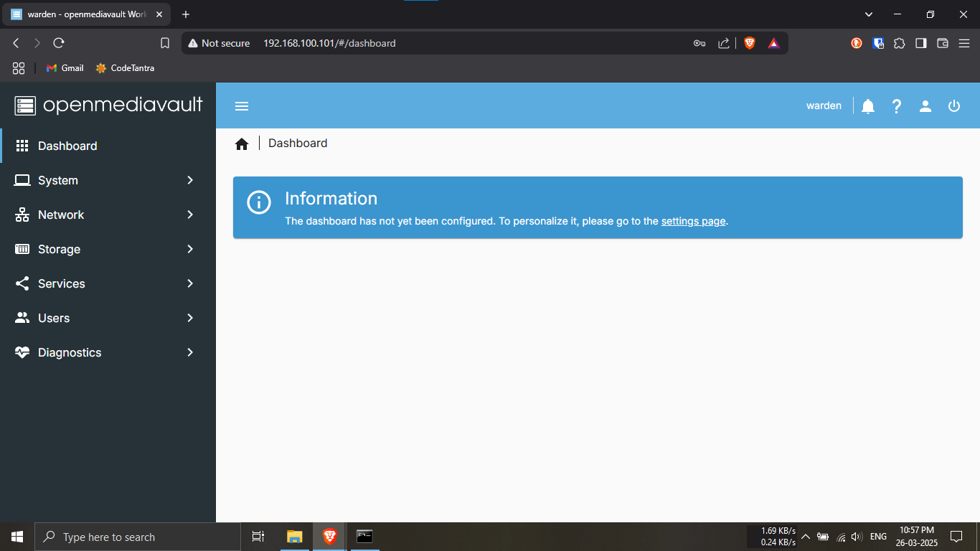Click the power icon in header

pos(954,106)
